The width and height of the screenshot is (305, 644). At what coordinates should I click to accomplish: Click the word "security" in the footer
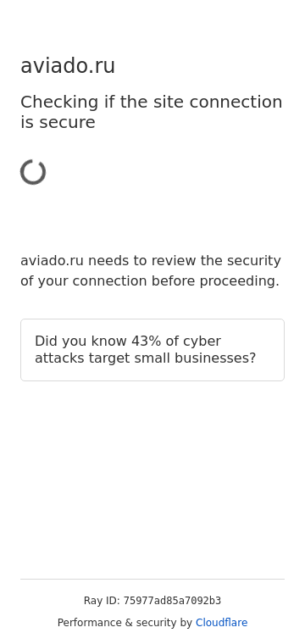pyautogui.click(x=157, y=623)
